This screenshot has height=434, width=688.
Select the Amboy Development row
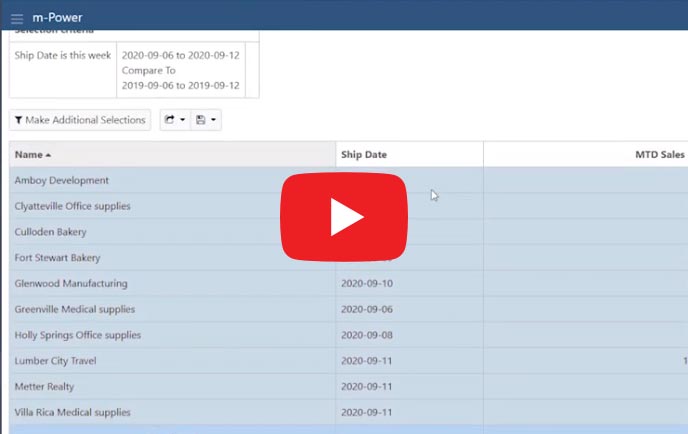pos(62,181)
